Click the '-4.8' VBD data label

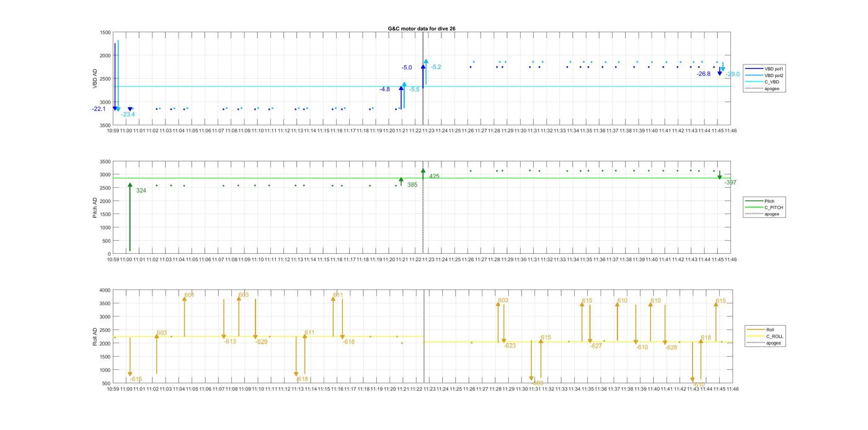[385, 89]
